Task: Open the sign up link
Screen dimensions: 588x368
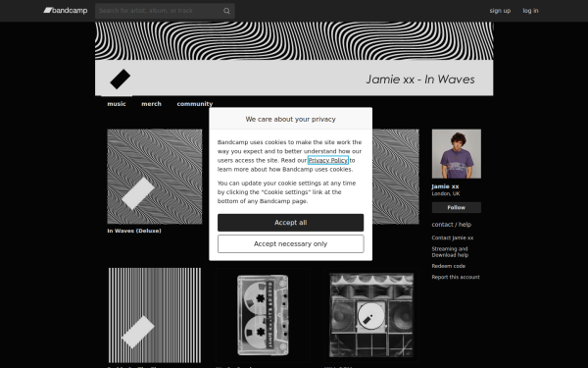Action: tap(500, 11)
